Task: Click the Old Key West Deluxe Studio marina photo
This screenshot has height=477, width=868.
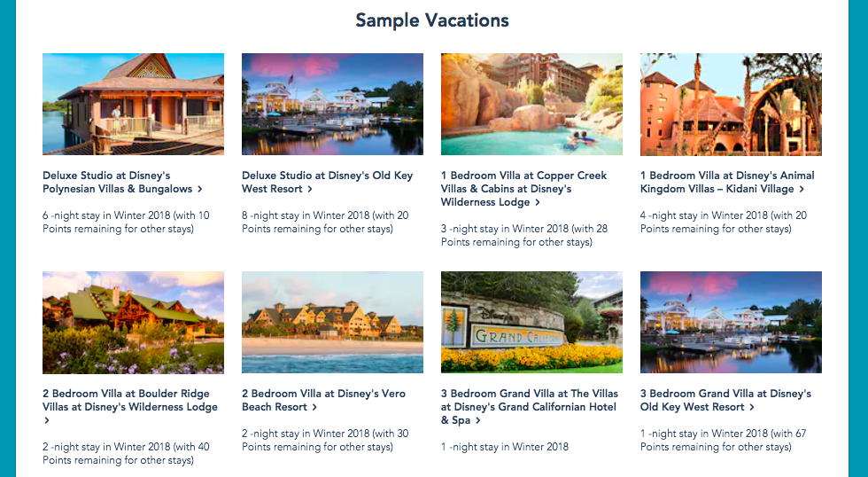Action: click(x=333, y=104)
